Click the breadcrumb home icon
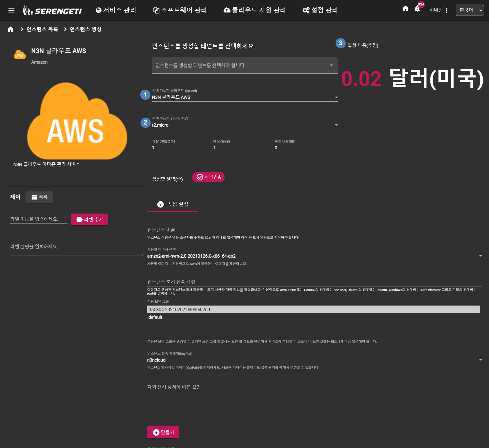The height and width of the screenshot is (448, 489). click(x=10, y=29)
